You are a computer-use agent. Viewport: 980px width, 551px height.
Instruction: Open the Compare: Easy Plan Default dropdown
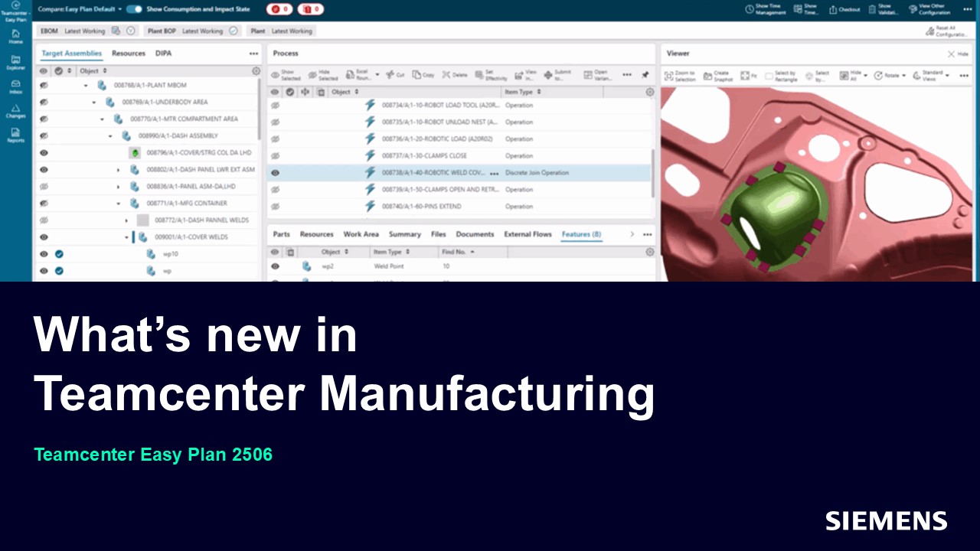click(x=119, y=9)
